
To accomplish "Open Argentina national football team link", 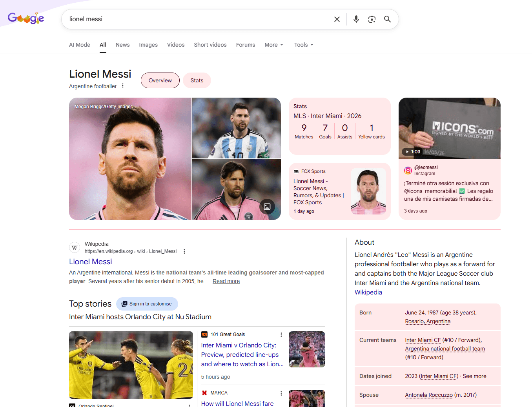I will [445, 349].
